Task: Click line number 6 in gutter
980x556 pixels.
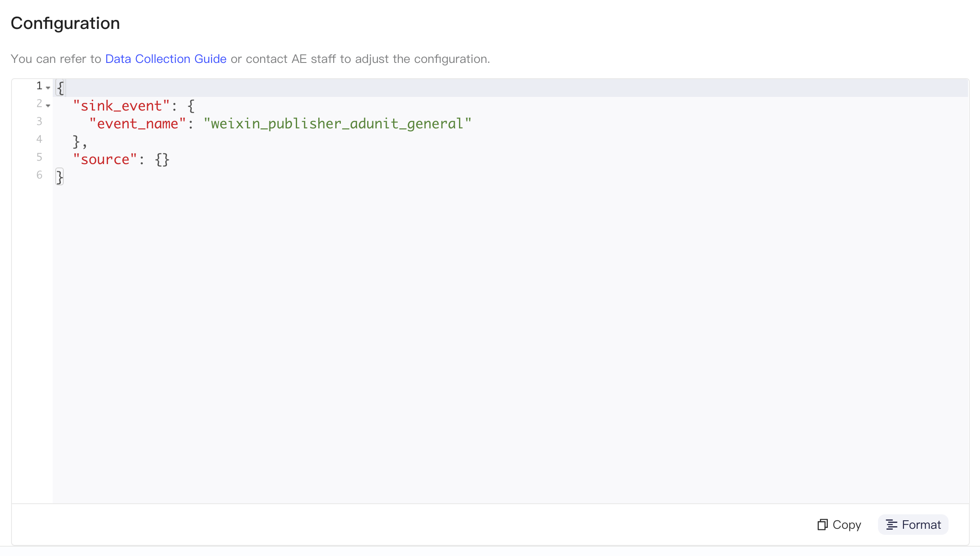Action: 39,175
